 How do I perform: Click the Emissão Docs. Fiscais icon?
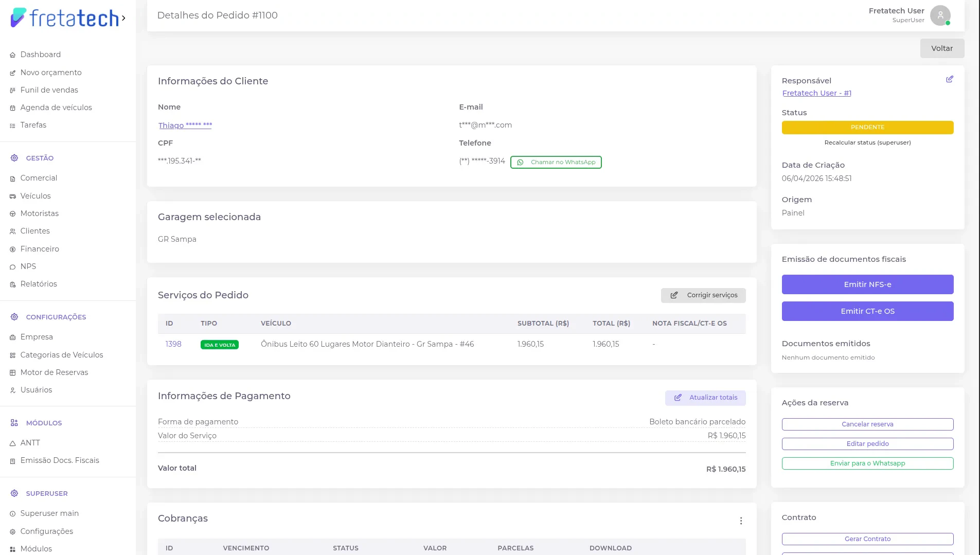coord(13,461)
